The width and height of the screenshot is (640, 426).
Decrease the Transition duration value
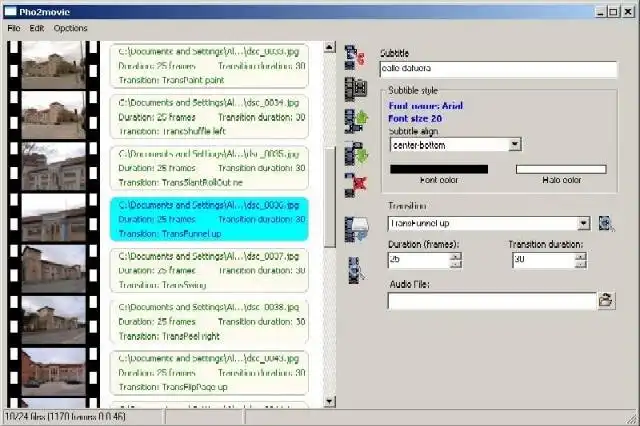(580, 264)
